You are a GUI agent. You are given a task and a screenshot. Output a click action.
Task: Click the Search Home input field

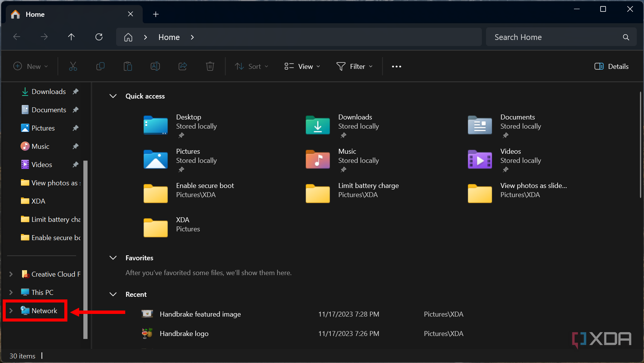[x=552, y=37]
